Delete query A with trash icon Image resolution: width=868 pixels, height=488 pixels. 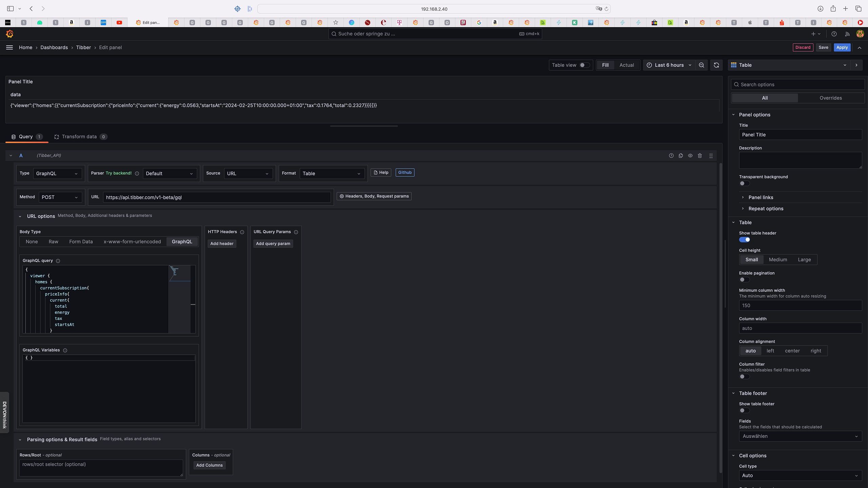coord(700,155)
